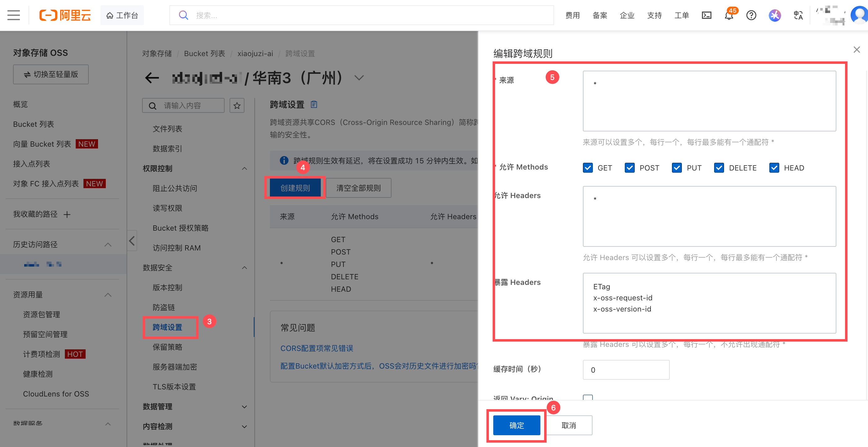Viewport: 868px width, 447px height.
Task: Open the 企业 menu
Action: coord(627,15)
